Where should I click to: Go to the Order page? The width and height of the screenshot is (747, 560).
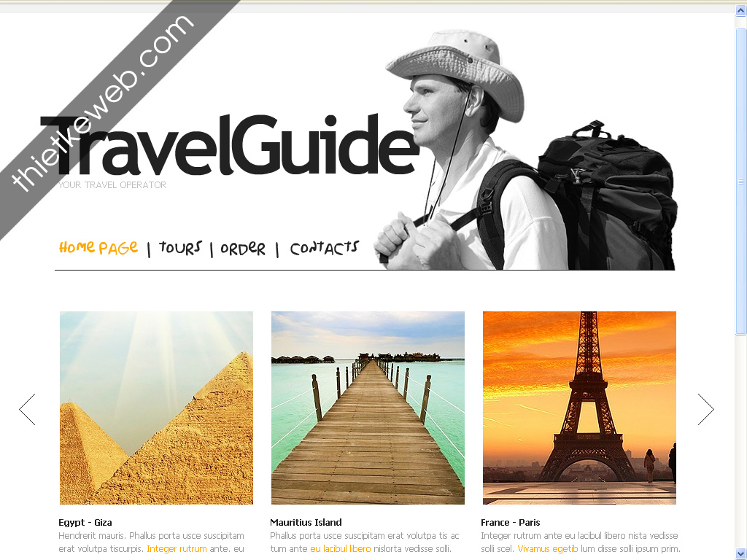(x=242, y=248)
